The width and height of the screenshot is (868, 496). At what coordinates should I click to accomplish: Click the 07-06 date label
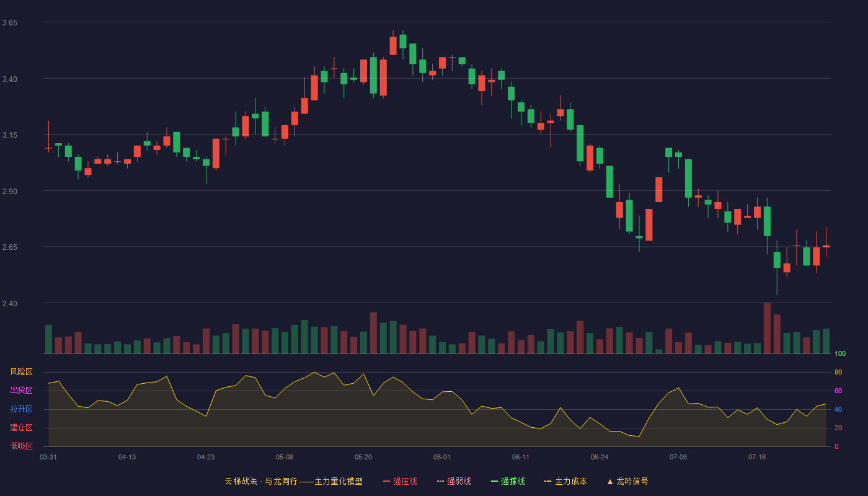coord(678,457)
